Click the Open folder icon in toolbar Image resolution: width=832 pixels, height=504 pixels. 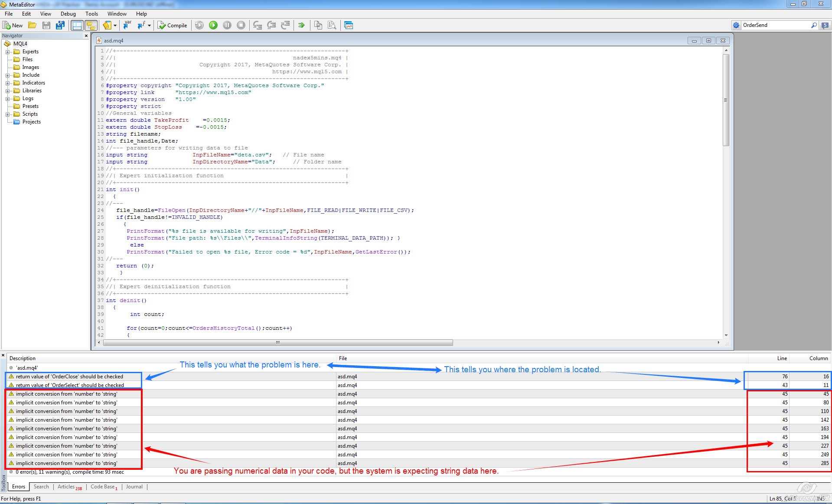[x=32, y=25]
